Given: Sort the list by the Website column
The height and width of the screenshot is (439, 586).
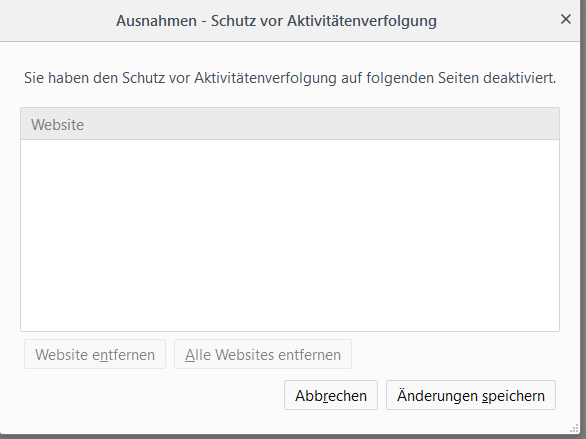Looking at the screenshot, I should click(290, 124).
